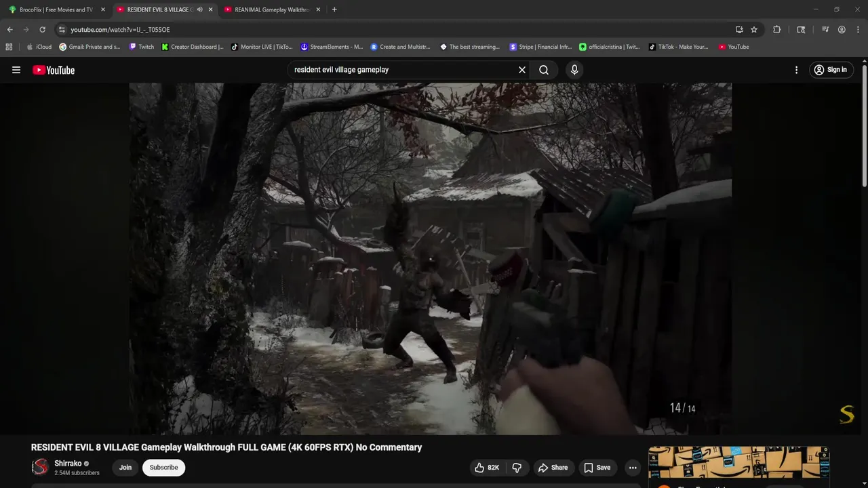Like the video with thumbs-up 82K
This screenshot has height=488, width=868.
point(488,468)
